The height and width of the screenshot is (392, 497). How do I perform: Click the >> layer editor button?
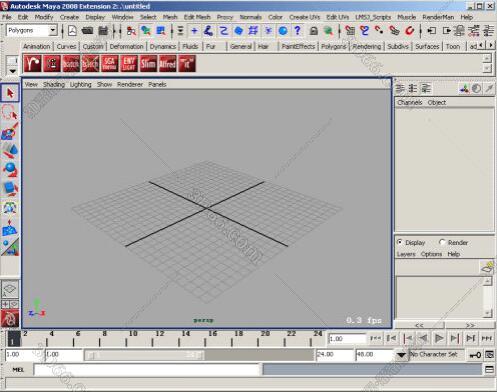coord(470,325)
